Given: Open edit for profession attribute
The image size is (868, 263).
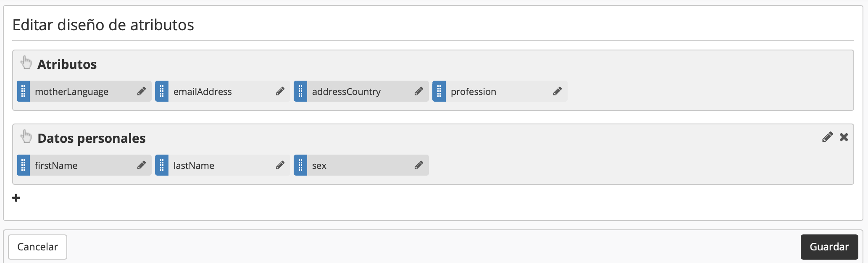Looking at the screenshot, I should 558,91.
